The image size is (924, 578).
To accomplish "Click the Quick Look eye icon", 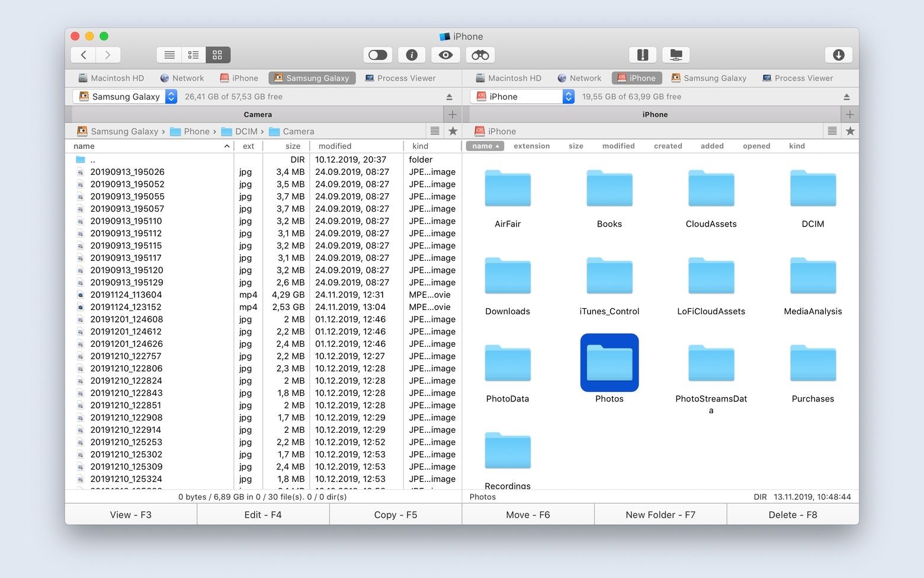I will 446,55.
